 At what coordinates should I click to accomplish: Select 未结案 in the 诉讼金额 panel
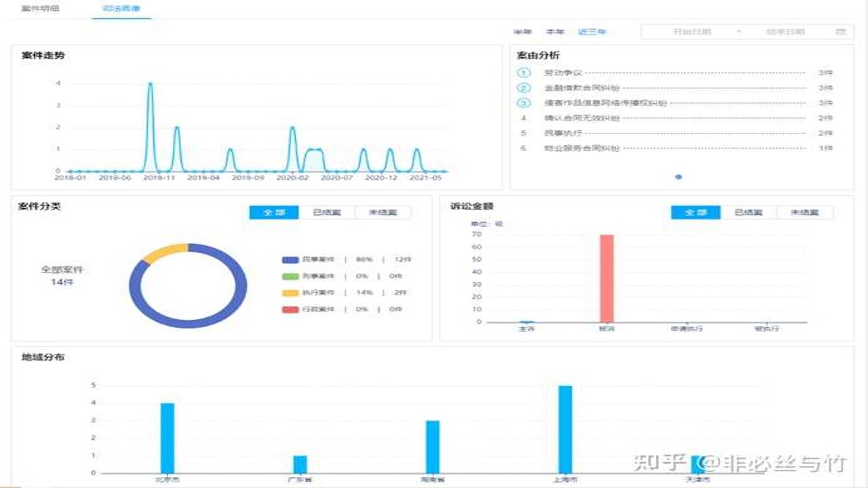pos(805,213)
